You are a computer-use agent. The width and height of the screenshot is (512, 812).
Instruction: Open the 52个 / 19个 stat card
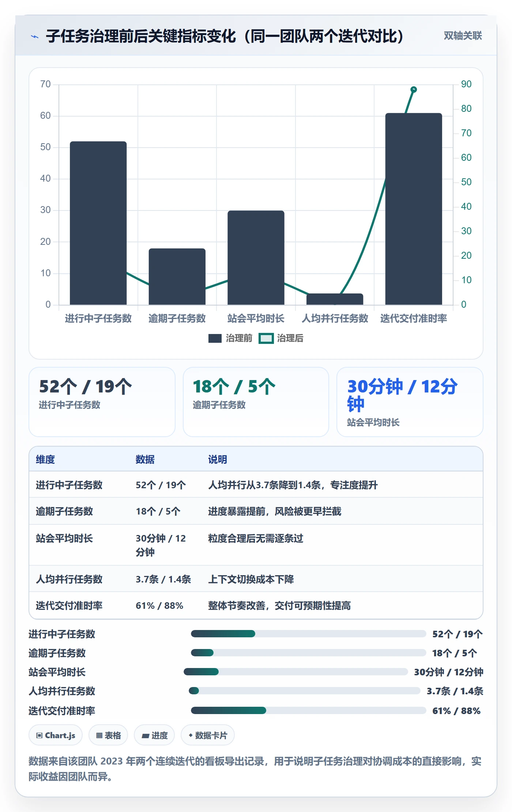[x=102, y=402]
